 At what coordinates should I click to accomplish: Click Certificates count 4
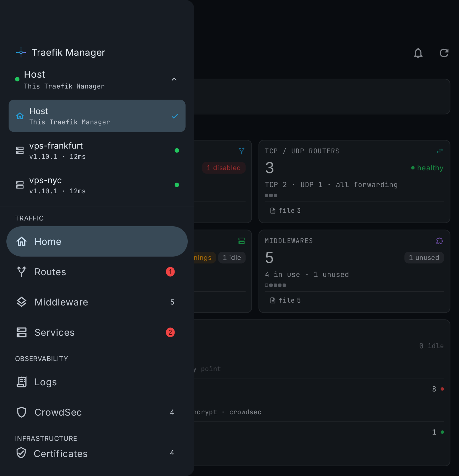tap(172, 453)
